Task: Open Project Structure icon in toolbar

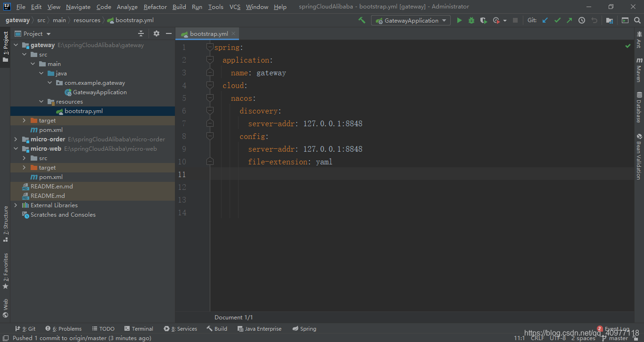Action: pos(610,20)
